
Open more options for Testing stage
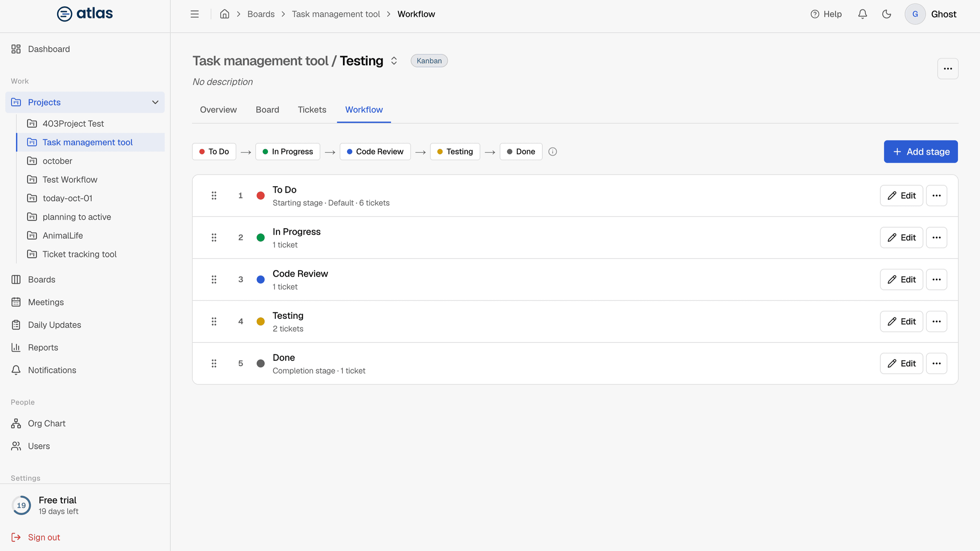pos(936,322)
